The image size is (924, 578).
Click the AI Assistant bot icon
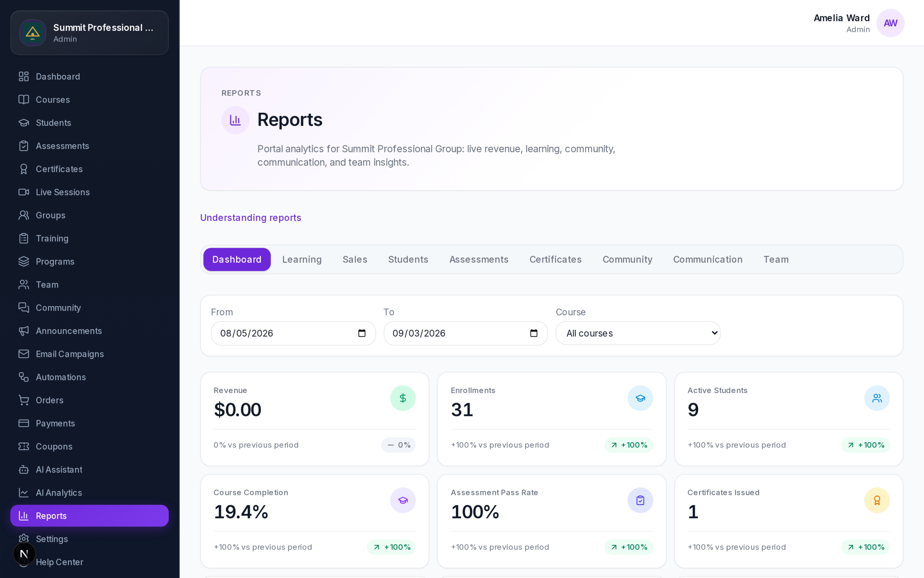pyautogui.click(x=24, y=470)
